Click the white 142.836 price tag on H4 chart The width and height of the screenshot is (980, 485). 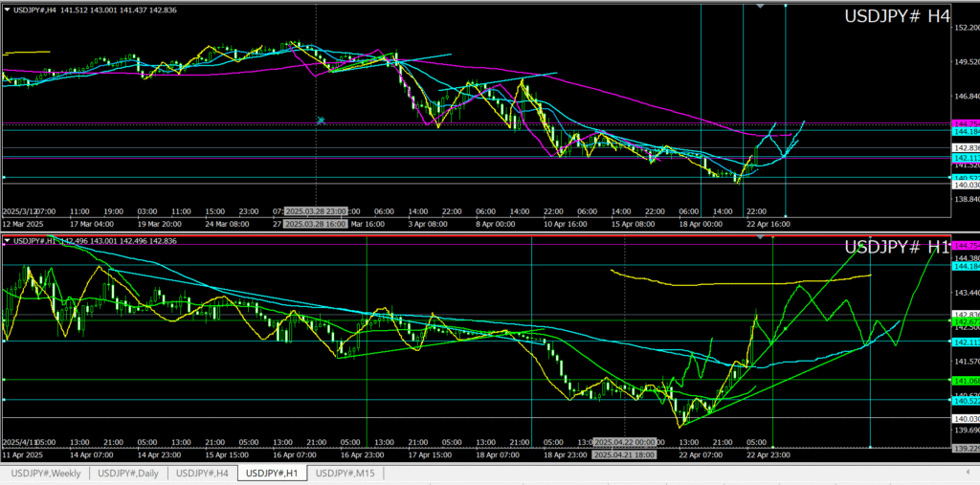[965, 147]
